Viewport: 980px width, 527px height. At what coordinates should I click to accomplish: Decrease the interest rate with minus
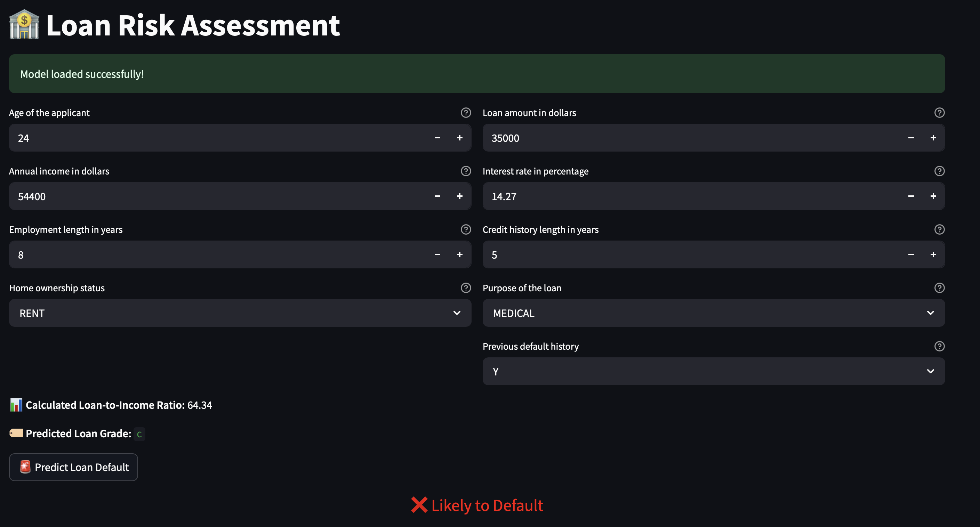[x=911, y=196]
